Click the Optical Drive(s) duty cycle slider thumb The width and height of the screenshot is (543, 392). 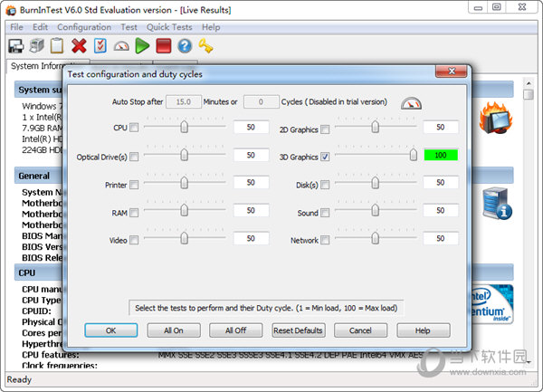tap(185, 155)
